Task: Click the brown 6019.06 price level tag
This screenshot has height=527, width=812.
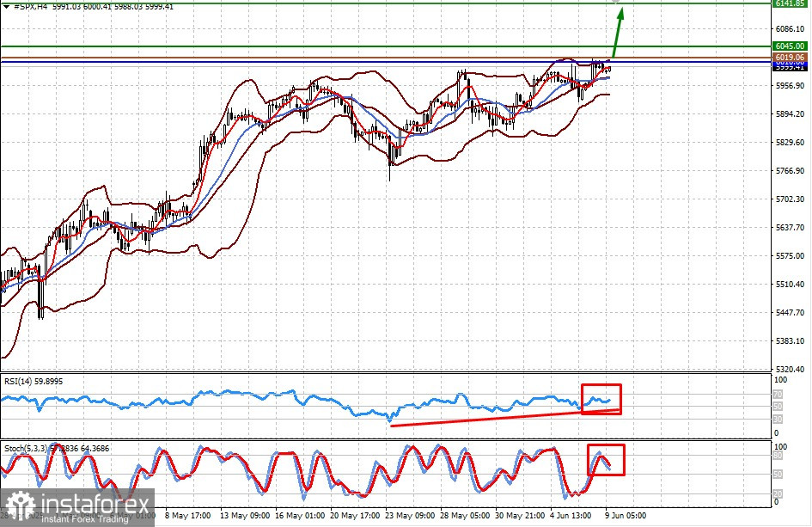Action: point(789,58)
